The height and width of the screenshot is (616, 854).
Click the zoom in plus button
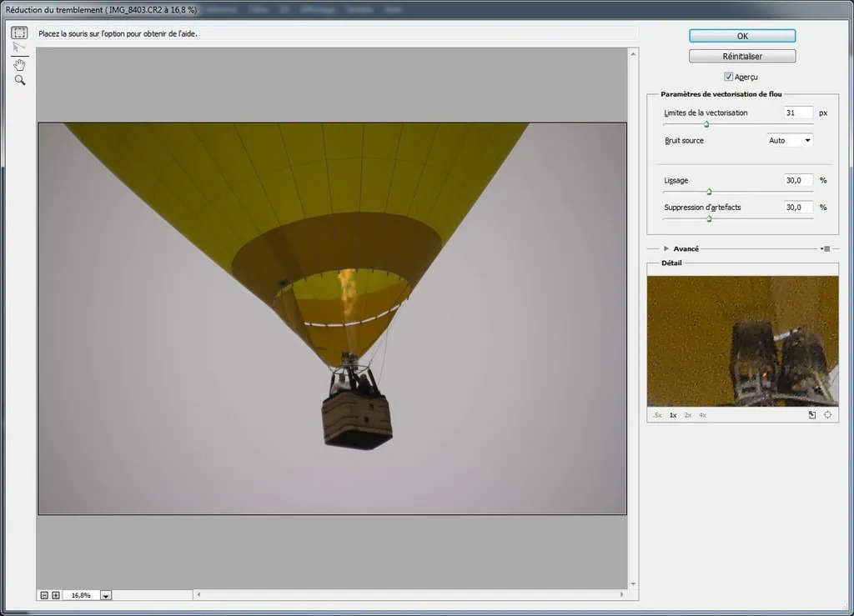pos(56,595)
